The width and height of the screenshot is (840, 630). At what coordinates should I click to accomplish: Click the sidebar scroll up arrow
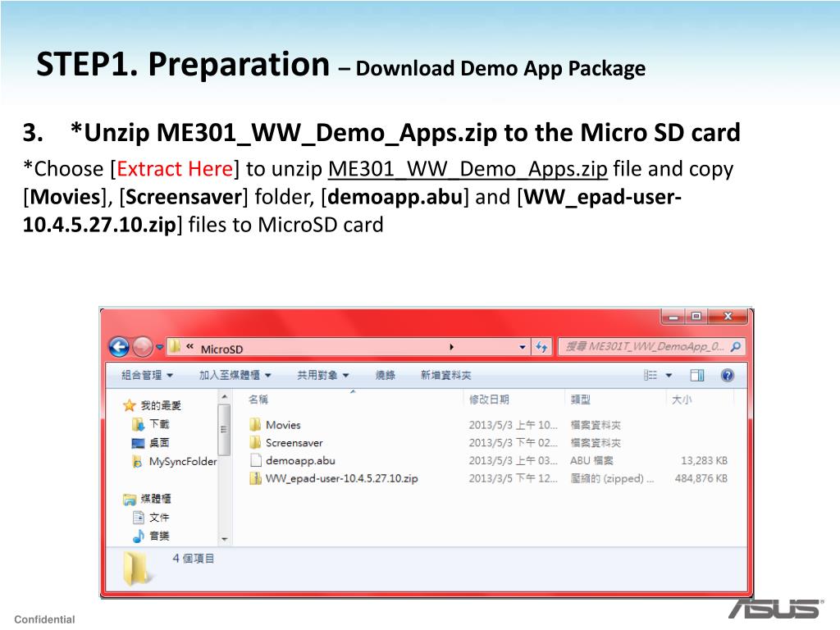point(225,397)
